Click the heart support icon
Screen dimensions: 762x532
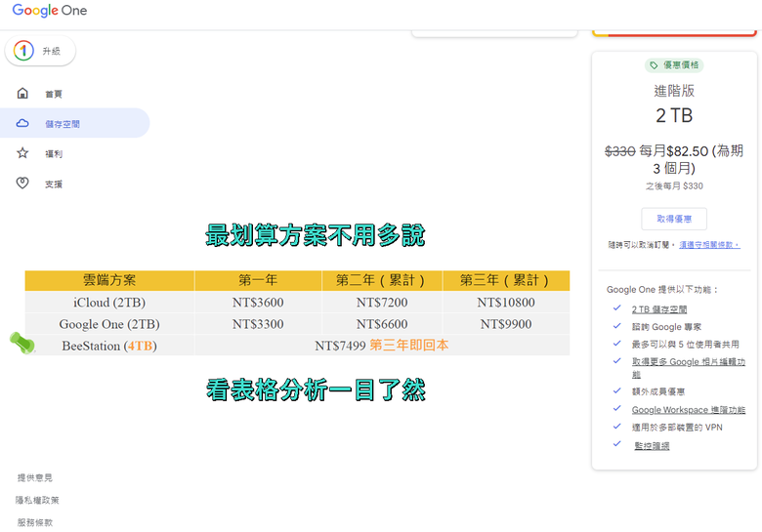[22, 183]
